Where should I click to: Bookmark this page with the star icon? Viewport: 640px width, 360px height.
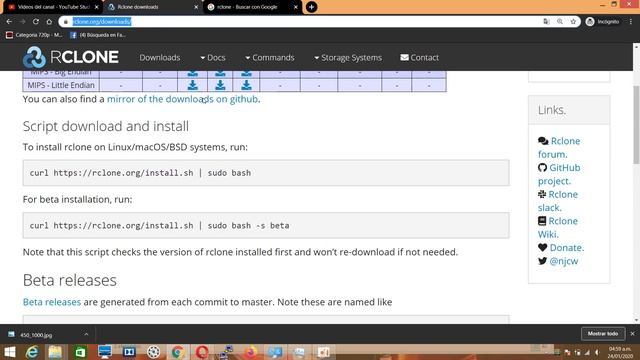point(573,21)
